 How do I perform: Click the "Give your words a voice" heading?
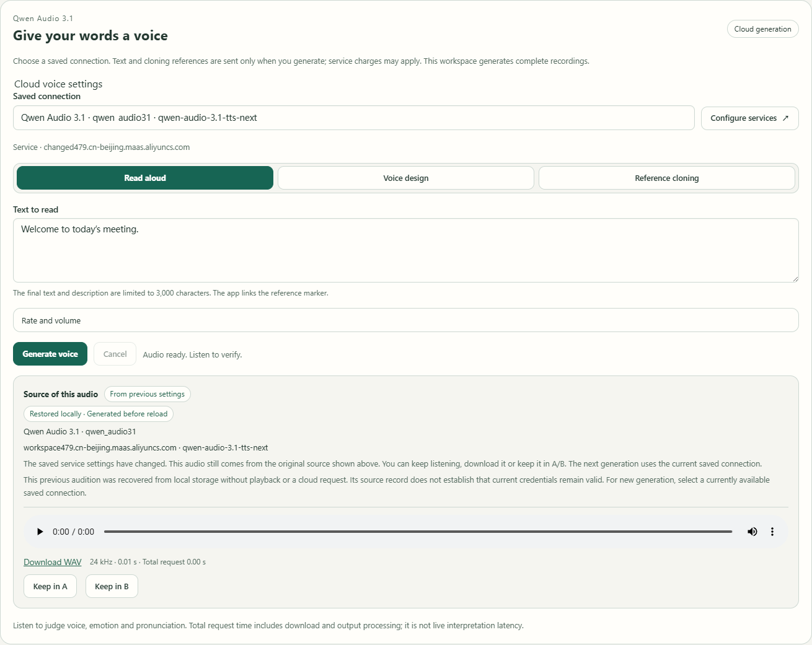(90, 36)
